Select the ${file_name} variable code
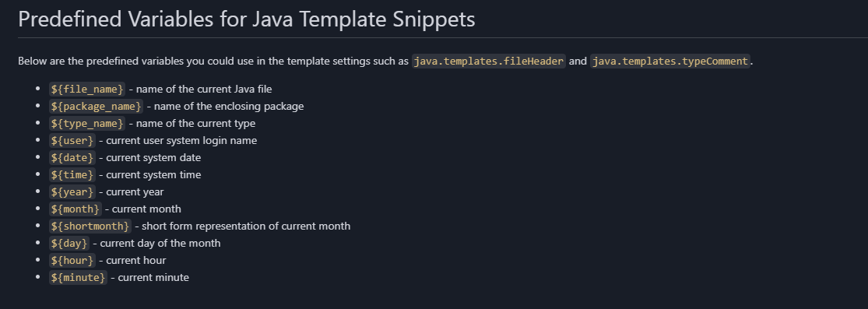 [x=87, y=90]
